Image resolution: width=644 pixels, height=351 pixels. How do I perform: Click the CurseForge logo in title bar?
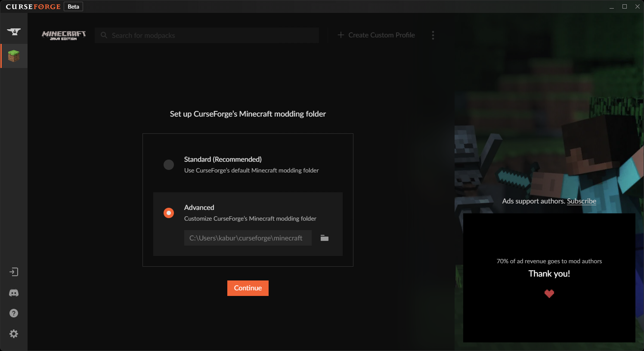[33, 7]
